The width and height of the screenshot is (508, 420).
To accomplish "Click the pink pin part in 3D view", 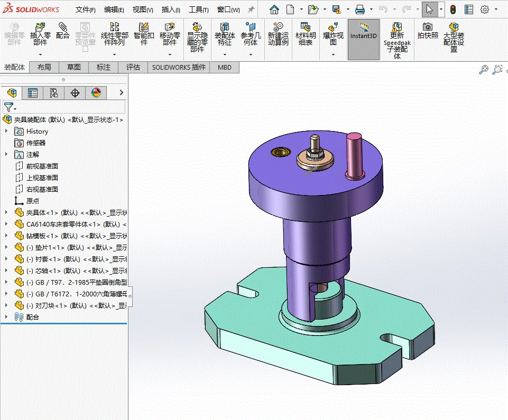I will tap(354, 155).
